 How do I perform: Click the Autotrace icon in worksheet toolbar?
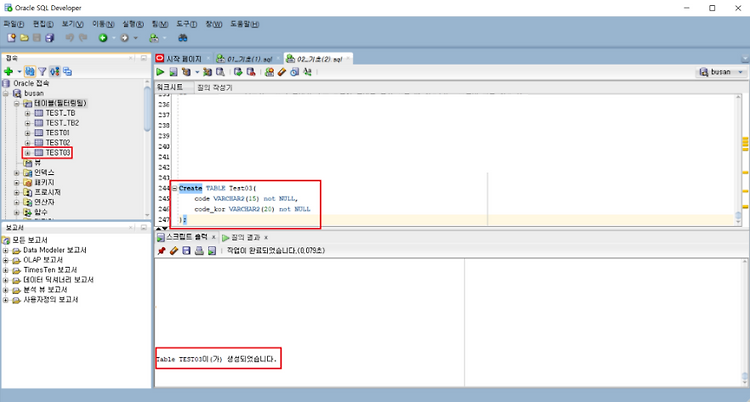coord(207,72)
